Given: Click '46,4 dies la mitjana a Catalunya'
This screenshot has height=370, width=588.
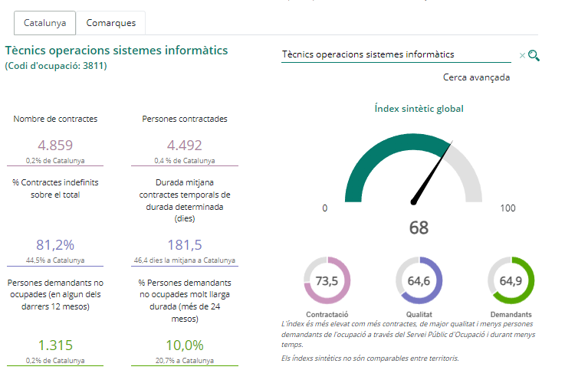Looking at the screenshot, I should 185,260.
